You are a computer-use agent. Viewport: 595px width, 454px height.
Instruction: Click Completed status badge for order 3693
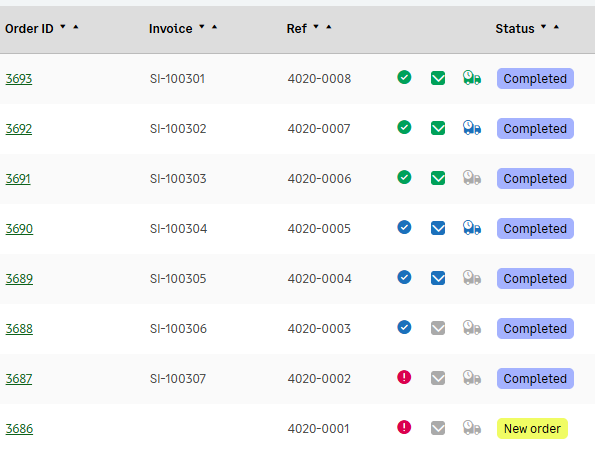[535, 79]
